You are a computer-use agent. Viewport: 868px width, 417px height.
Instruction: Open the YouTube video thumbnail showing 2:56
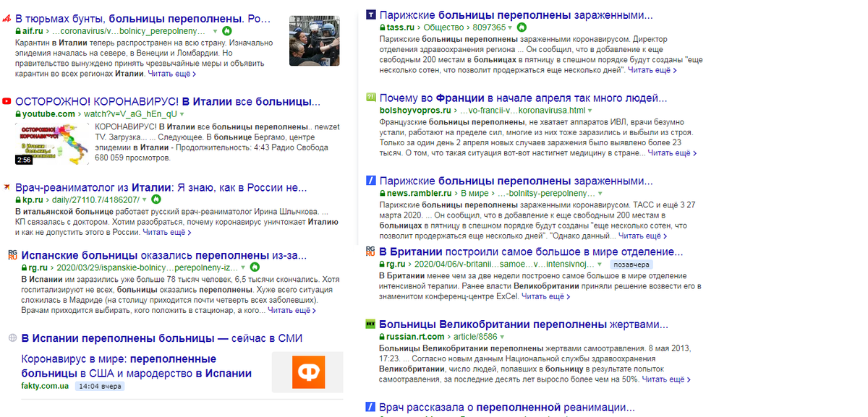click(x=53, y=145)
